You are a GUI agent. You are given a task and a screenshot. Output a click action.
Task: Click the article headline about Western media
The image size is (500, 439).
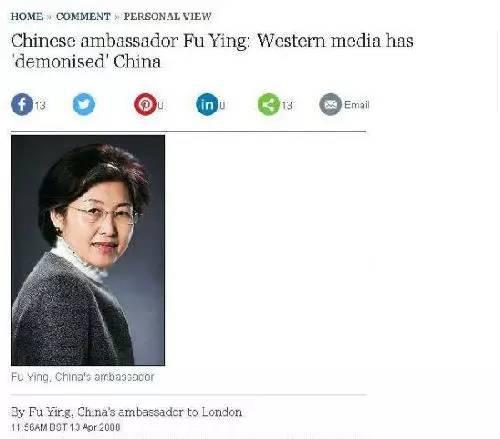pos(212,51)
